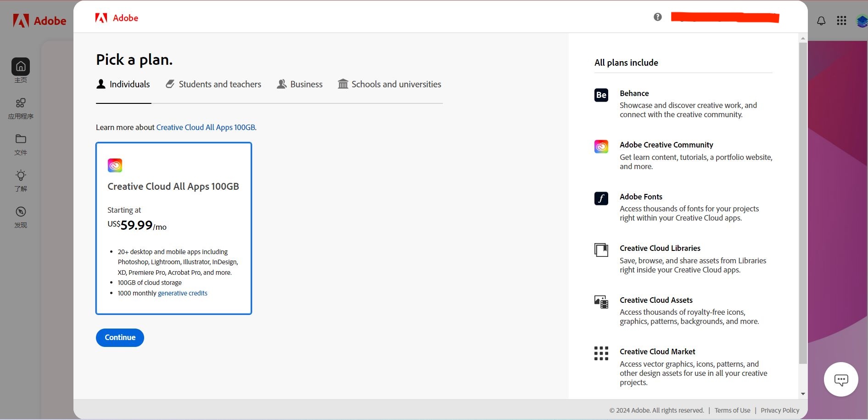Open 了解 learn in the sidebar

[21, 181]
